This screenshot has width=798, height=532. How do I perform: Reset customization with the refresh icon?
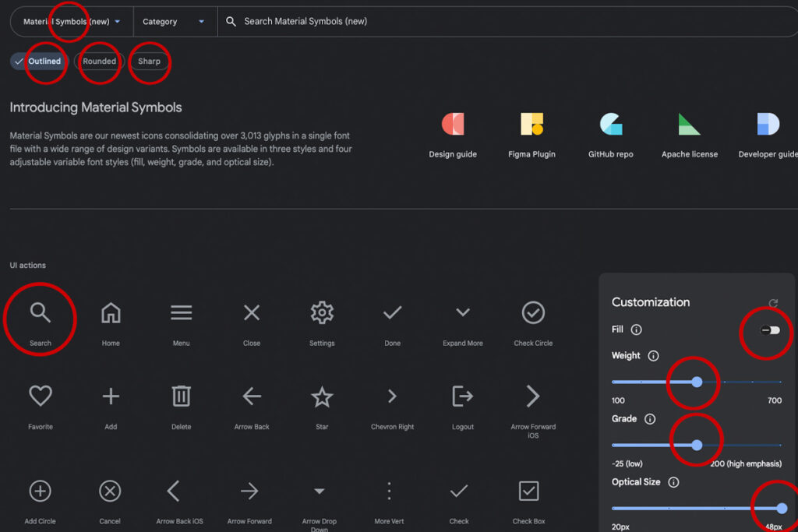point(773,303)
